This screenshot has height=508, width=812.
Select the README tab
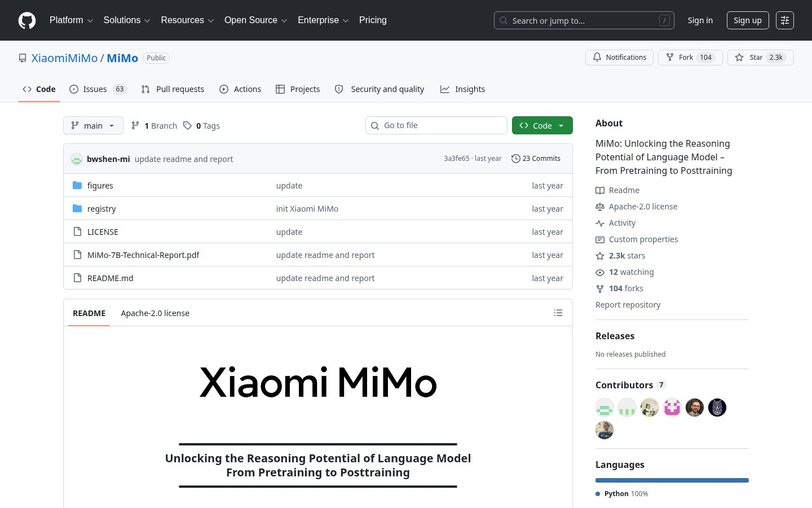pyautogui.click(x=89, y=313)
